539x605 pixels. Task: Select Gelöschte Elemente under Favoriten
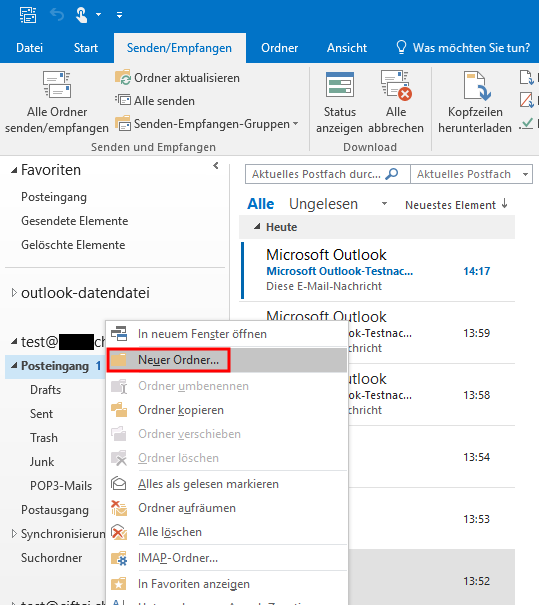point(73,245)
